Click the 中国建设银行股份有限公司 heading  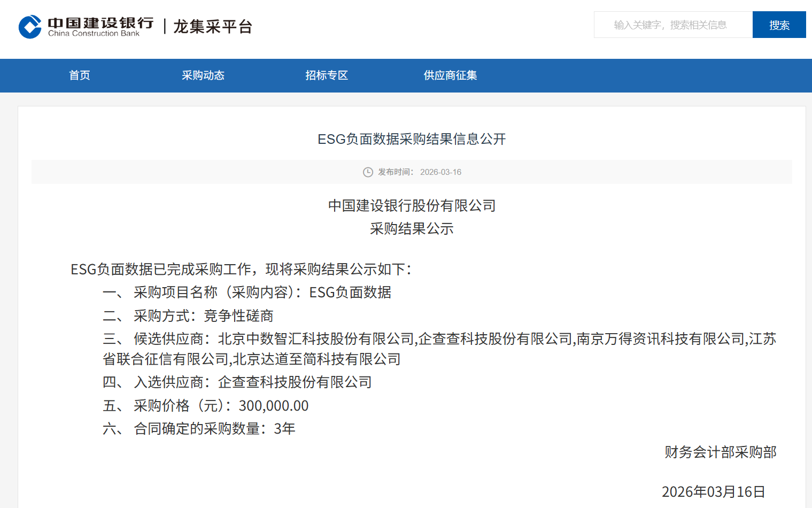[412, 206]
